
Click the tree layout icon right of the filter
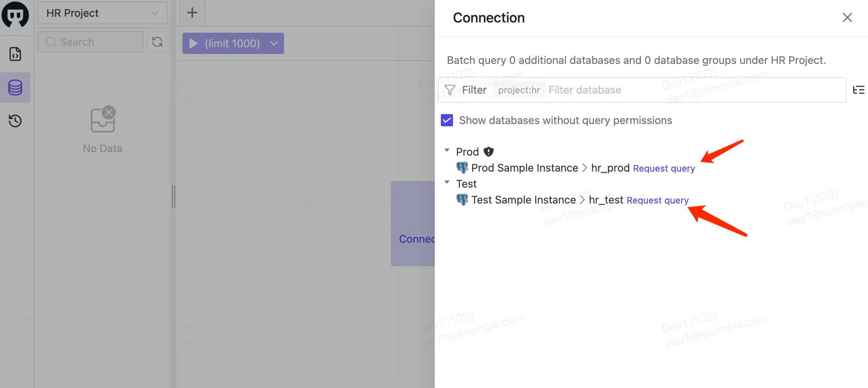coord(859,90)
